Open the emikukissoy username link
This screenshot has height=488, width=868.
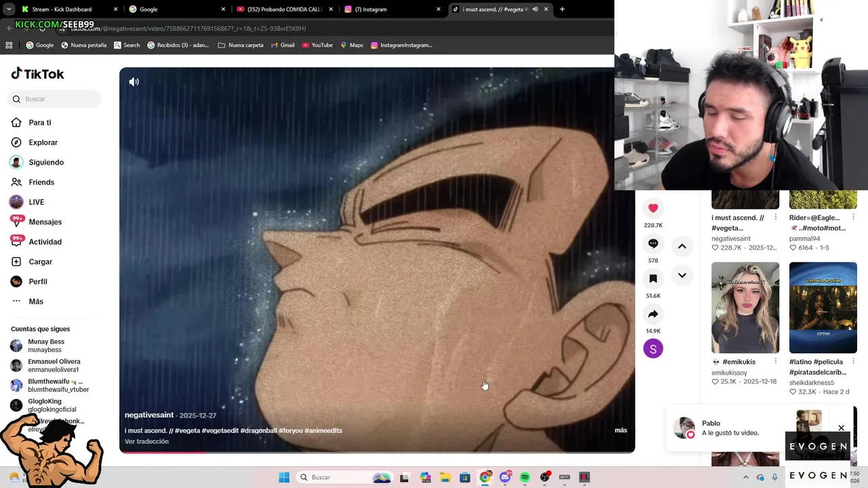click(x=729, y=373)
